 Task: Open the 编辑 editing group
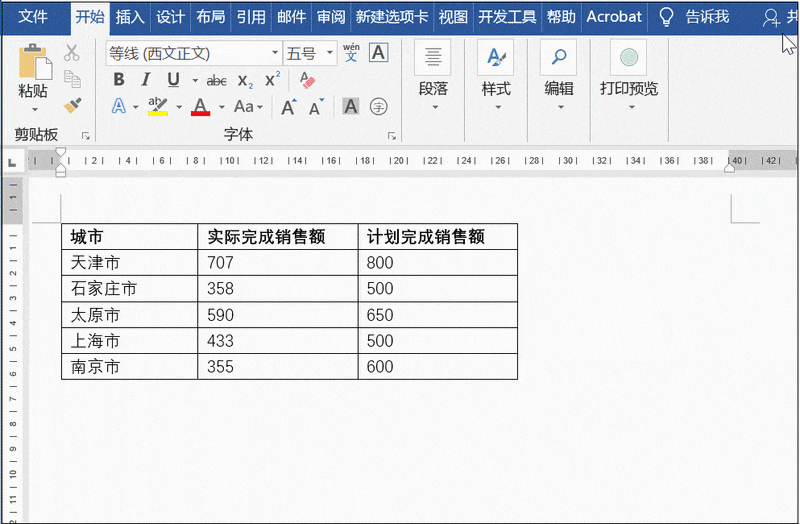559,77
